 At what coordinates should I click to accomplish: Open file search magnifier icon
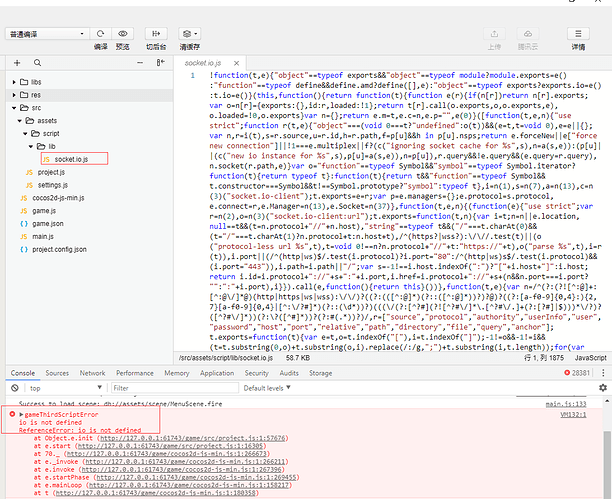click(37, 63)
